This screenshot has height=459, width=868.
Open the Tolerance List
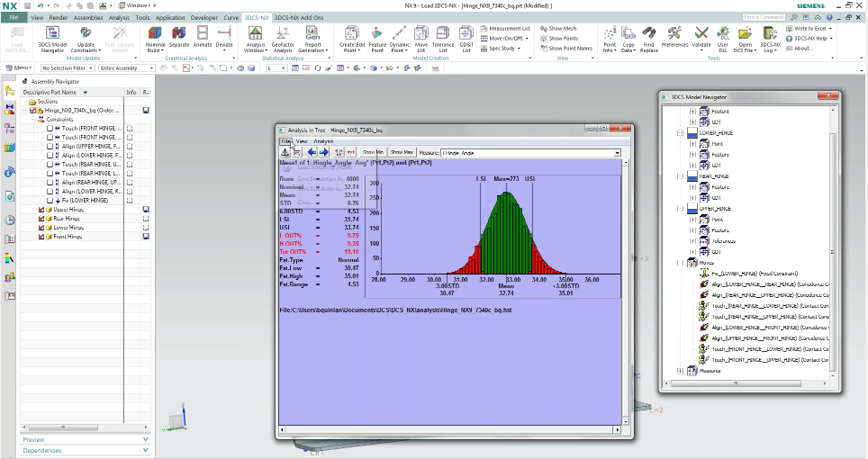pyautogui.click(x=443, y=40)
